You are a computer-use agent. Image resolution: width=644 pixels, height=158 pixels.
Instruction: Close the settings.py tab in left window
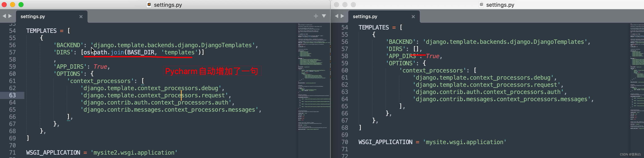(81, 17)
